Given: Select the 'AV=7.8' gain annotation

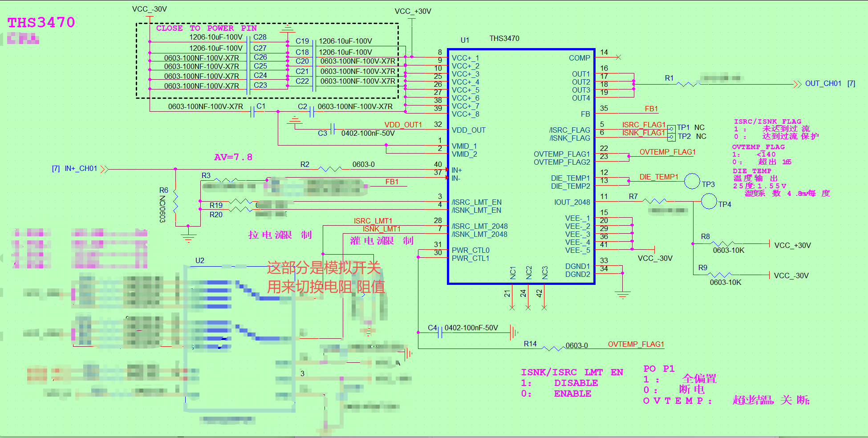Looking at the screenshot, I should (x=233, y=157).
